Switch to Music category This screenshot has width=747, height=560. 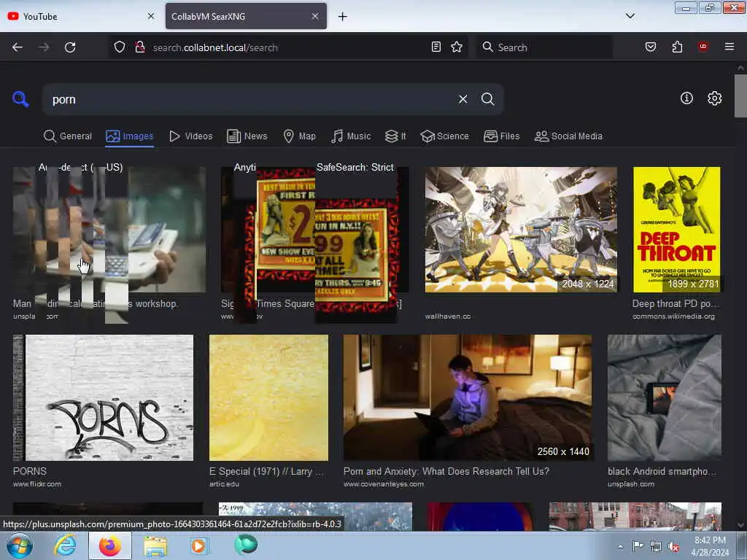point(351,136)
